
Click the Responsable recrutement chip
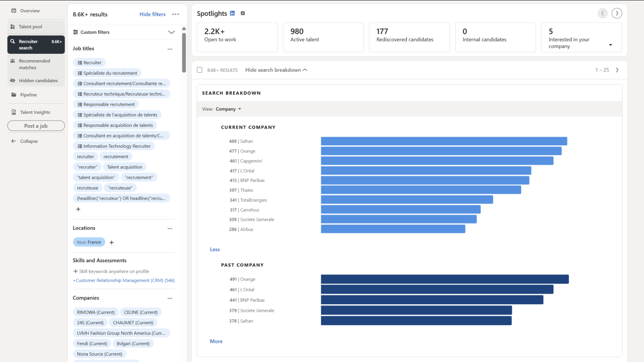point(106,104)
